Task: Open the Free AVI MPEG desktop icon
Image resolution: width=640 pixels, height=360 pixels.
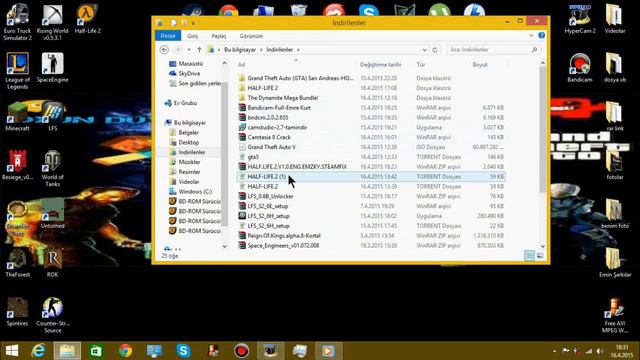Action: pyautogui.click(x=615, y=315)
